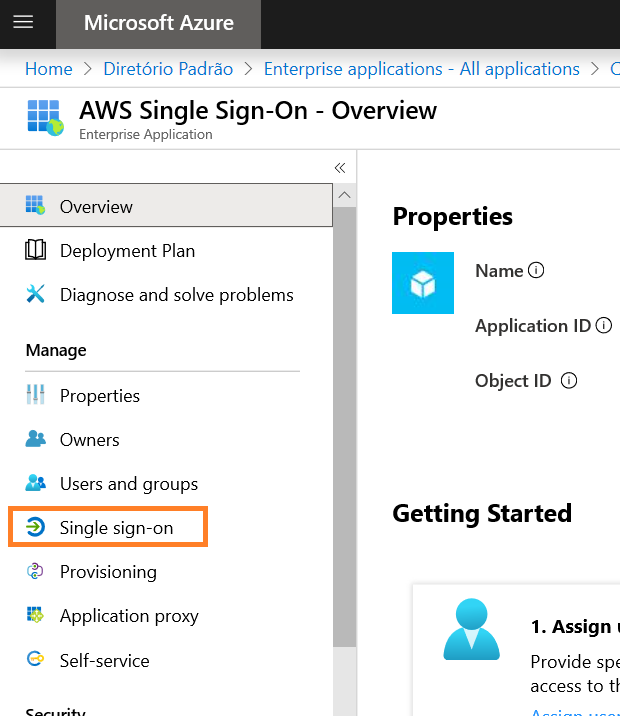Click the Application proxy icon
Image resolution: width=620 pixels, height=716 pixels.
[x=36, y=616]
